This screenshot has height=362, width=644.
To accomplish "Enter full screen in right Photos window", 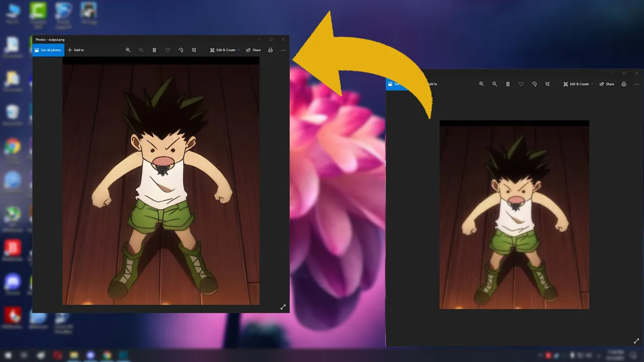I will coord(636,341).
